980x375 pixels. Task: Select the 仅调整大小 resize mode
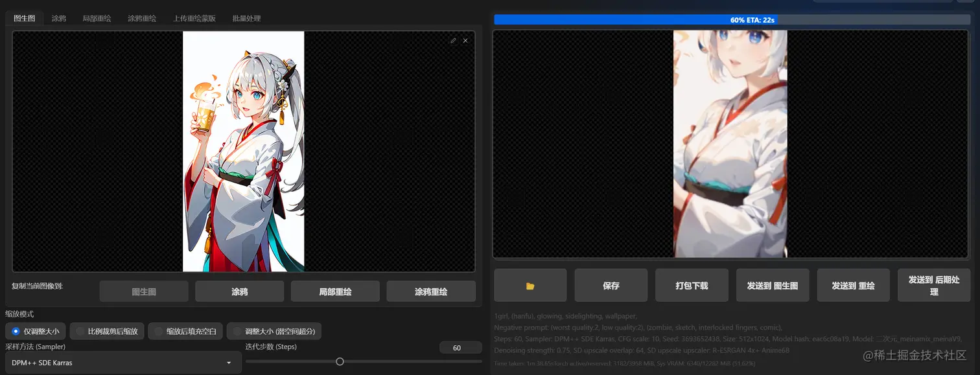click(36, 331)
